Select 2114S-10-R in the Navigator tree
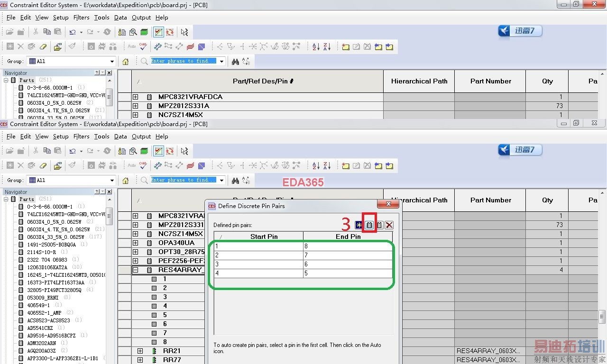The height and width of the screenshot is (364, 607). click(x=41, y=252)
